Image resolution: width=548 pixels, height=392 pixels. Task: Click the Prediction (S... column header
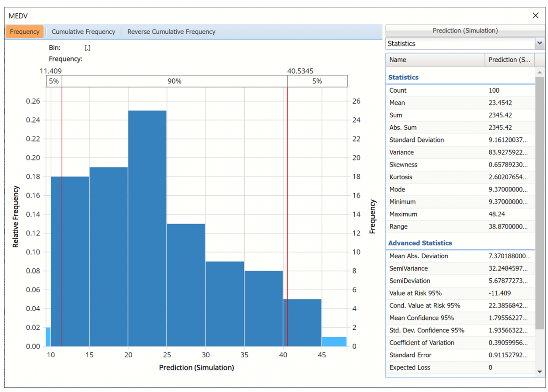click(509, 60)
